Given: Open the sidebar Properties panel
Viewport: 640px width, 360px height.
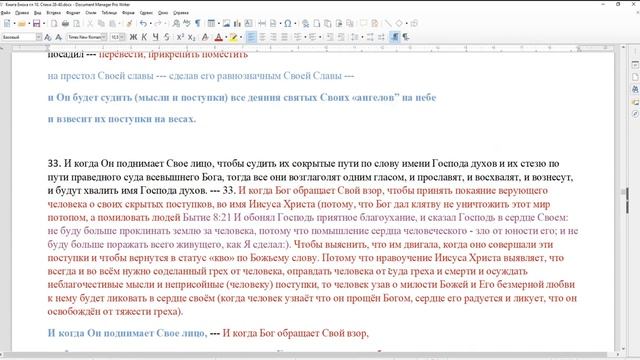Looking at the screenshot, I should click(x=635, y=64).
